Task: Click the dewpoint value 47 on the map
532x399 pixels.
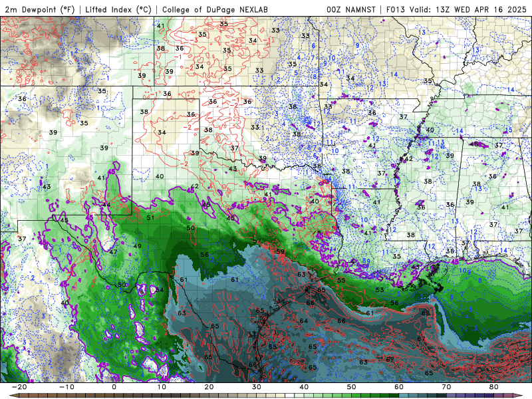Action: (113, 252)
